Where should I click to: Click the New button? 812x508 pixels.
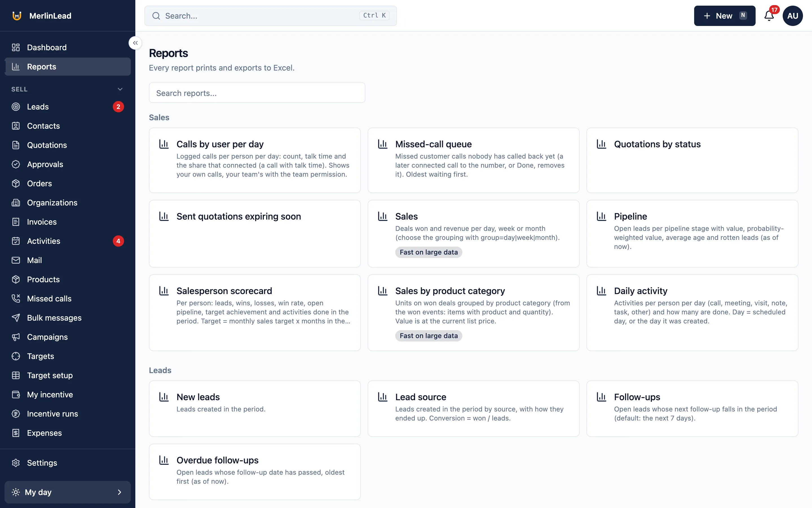pos(724,16)
